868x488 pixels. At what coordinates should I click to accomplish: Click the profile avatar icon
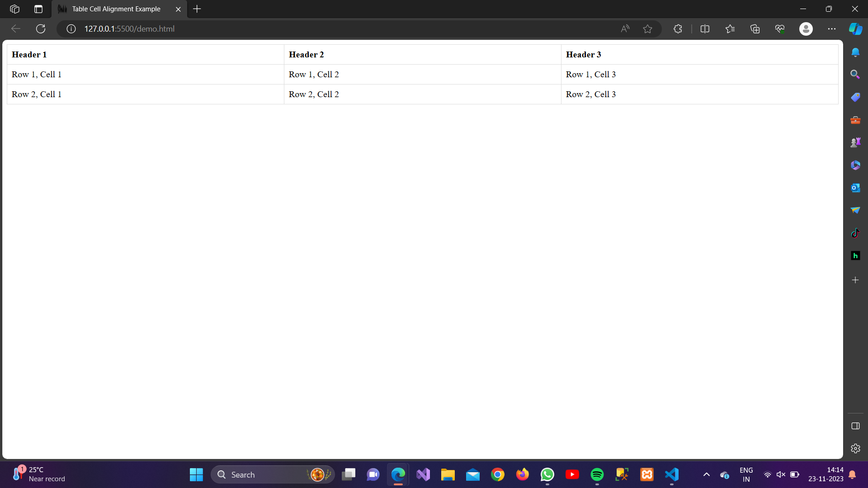point(806,29)
